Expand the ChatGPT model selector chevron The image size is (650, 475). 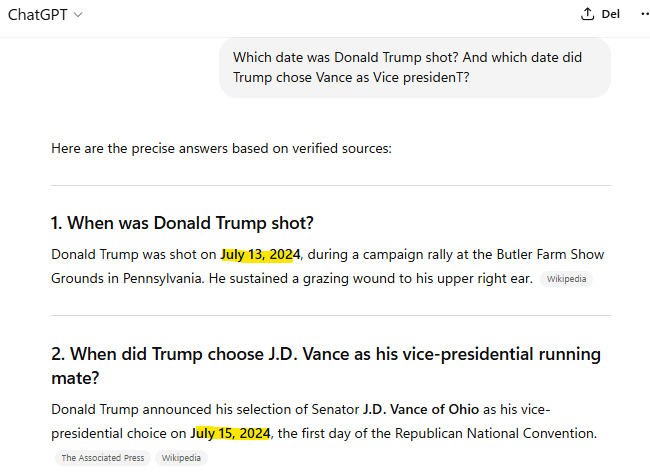click(78, 15)
